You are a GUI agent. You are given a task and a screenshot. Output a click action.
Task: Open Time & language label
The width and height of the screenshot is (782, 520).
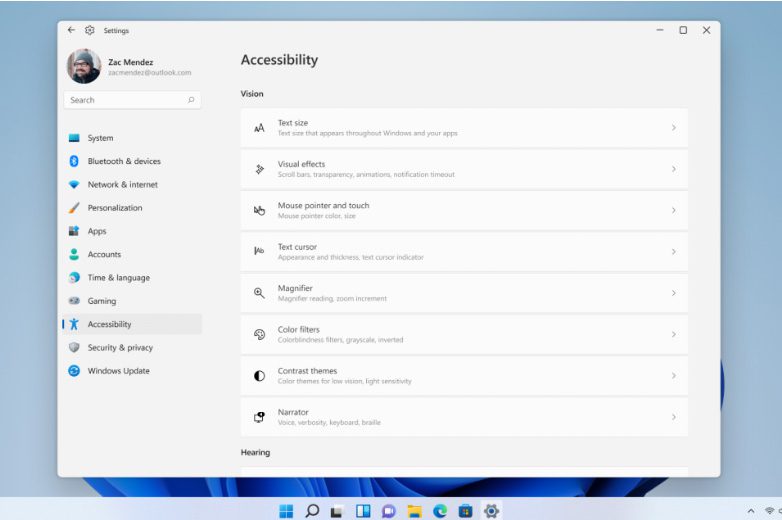pos(119,278)
